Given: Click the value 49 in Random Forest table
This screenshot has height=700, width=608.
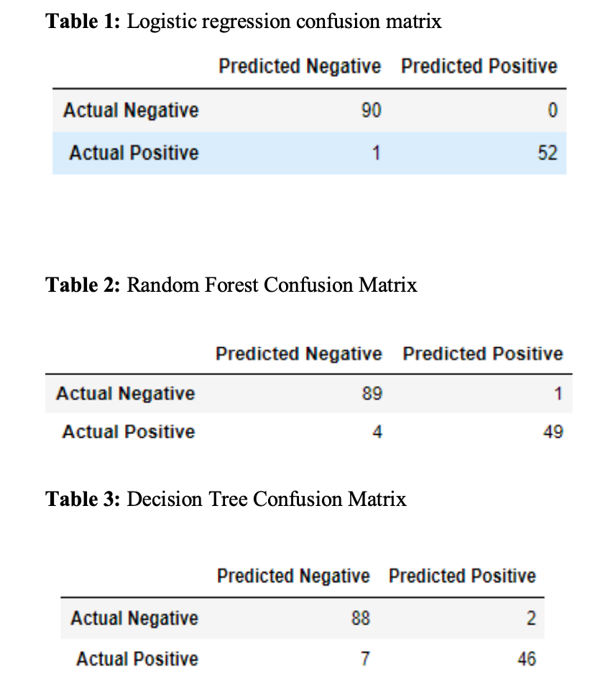Looking at the screenshot, I should pos(553,432).
